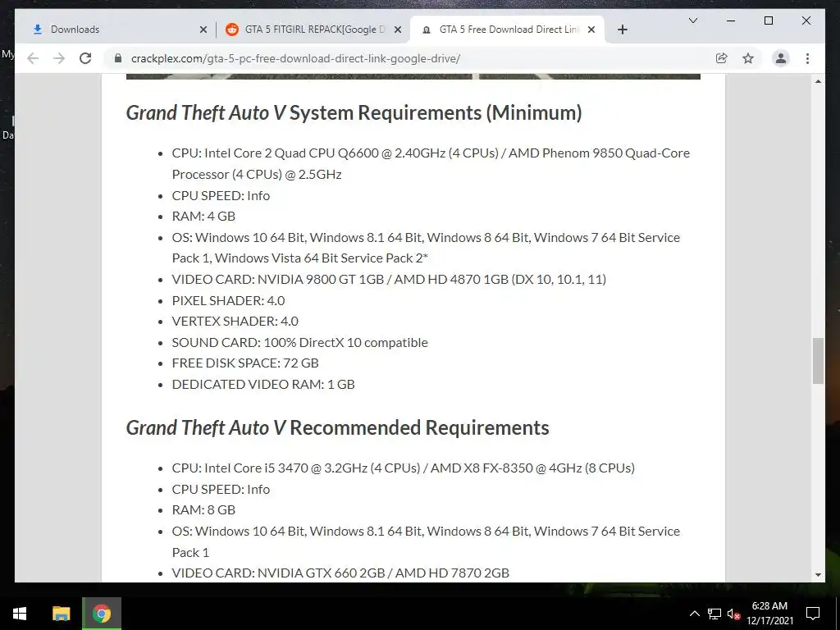Open the Windows Start menu
This screenshot has width=840, height=630.
20,614
